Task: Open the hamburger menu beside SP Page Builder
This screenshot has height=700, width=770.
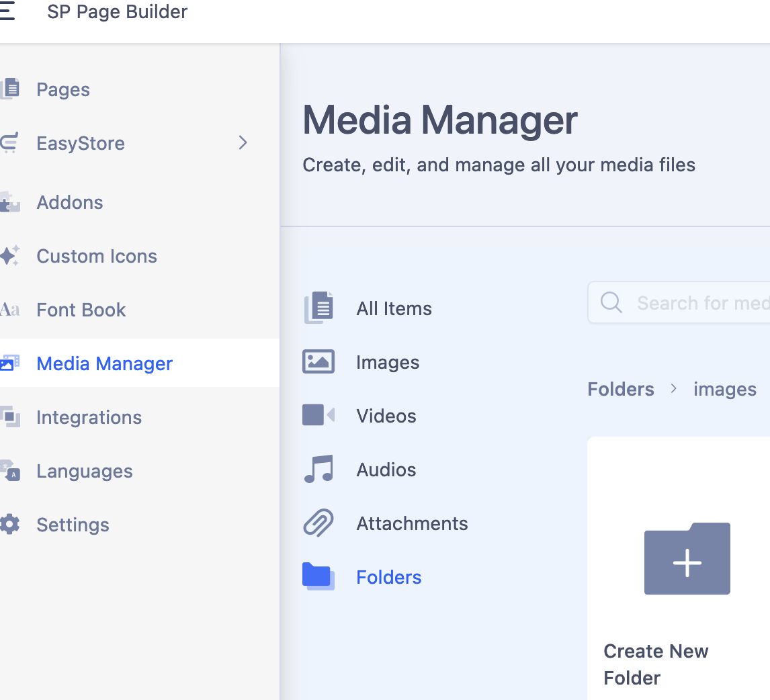Action: 8,12
